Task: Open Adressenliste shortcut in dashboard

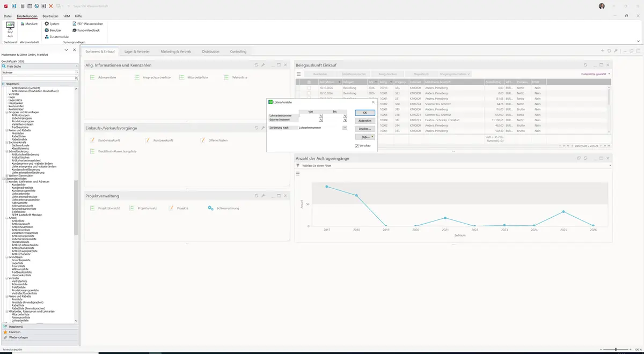Action: coord(103,77)
